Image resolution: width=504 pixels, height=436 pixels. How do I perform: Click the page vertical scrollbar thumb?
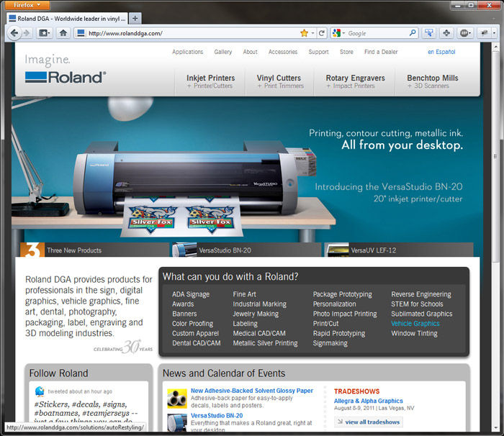[495, 158]
